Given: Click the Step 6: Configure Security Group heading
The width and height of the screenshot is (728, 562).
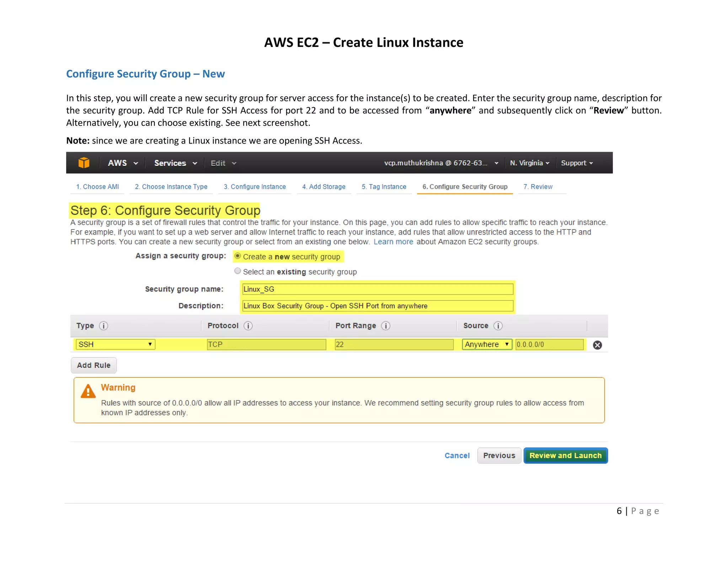Looking at the screenshot, I should point(165,210).
